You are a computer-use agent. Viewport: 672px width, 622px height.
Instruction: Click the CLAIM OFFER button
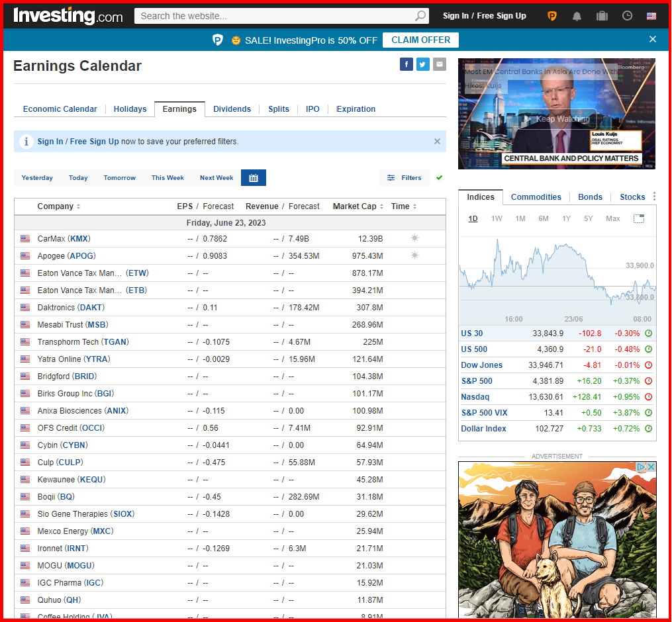[420, 40]
